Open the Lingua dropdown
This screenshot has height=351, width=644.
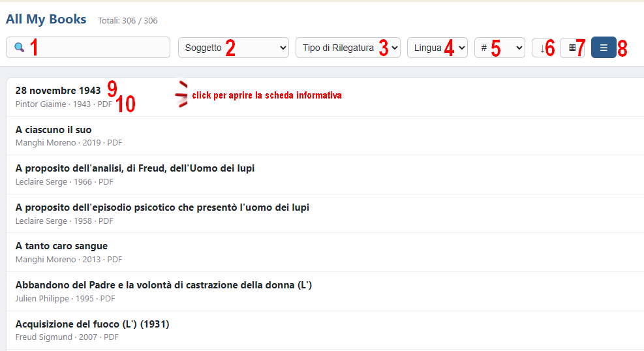click(x=437, y=48)
